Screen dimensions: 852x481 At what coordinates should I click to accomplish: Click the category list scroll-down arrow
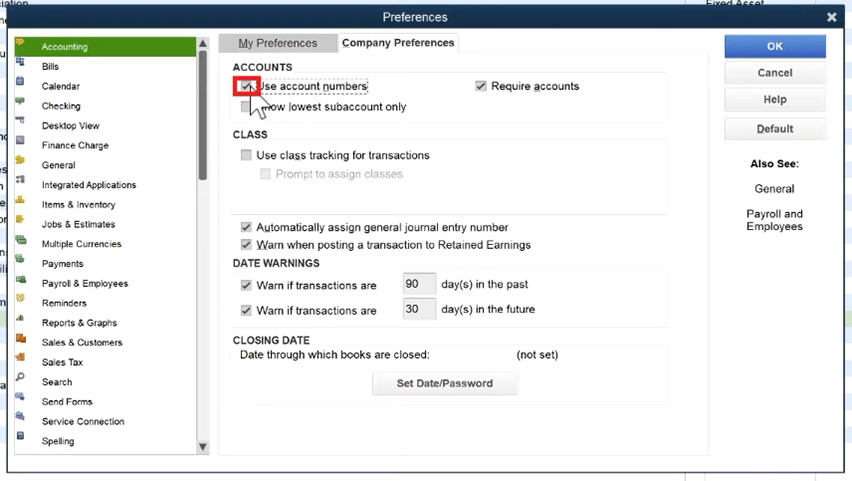pos(203,447)
